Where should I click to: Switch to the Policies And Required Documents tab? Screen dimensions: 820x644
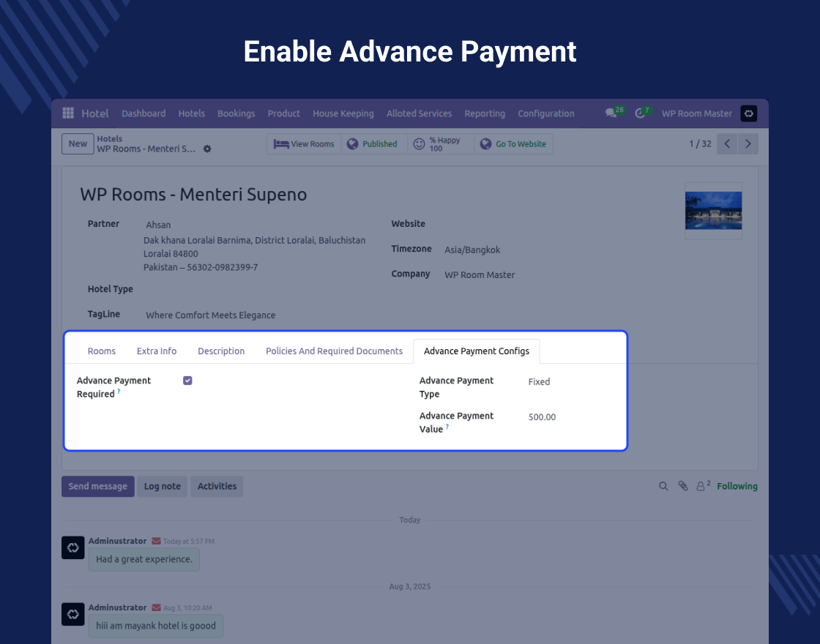click(x=334, y=351)
